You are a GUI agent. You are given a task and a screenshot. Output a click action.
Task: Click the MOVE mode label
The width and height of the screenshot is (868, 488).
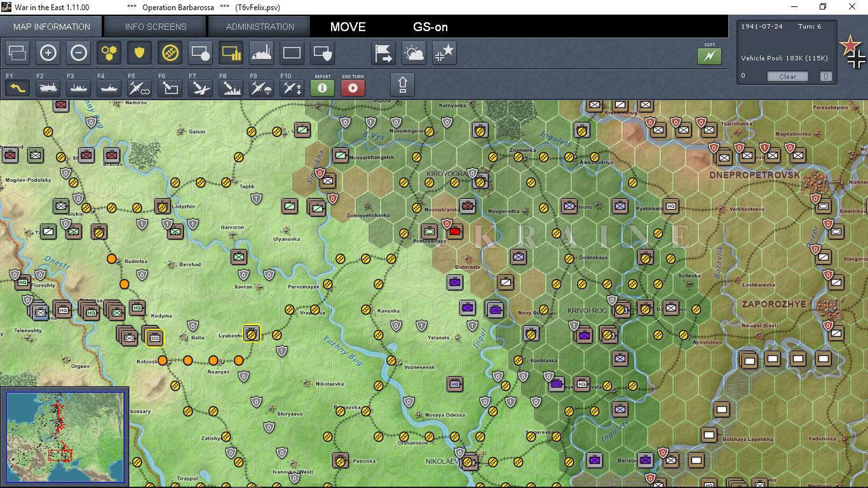click(x=348, y=27)
